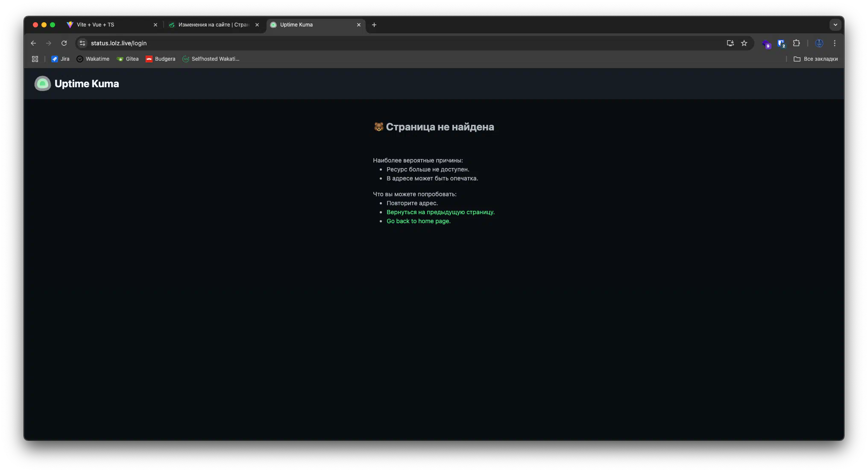Screen dimensions: 868x472
Task: Open the Extensions puzzle icon
Action: (x=796, y=43)
